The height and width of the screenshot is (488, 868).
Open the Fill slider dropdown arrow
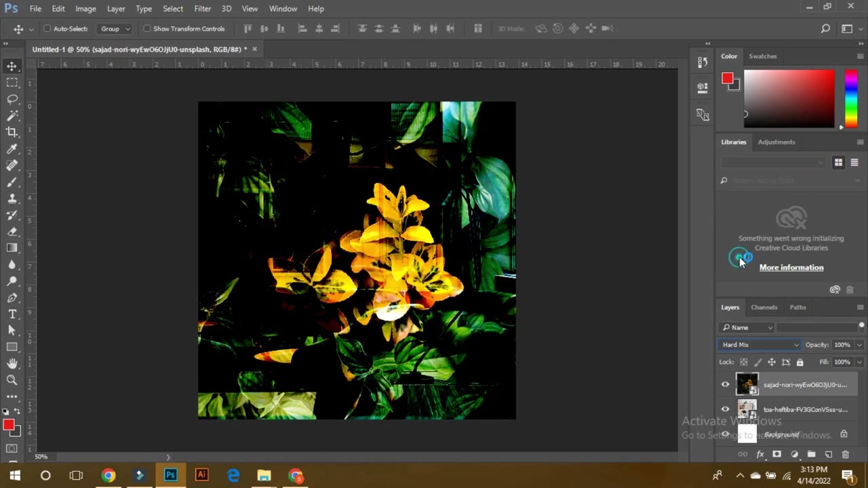click(859, 363)
